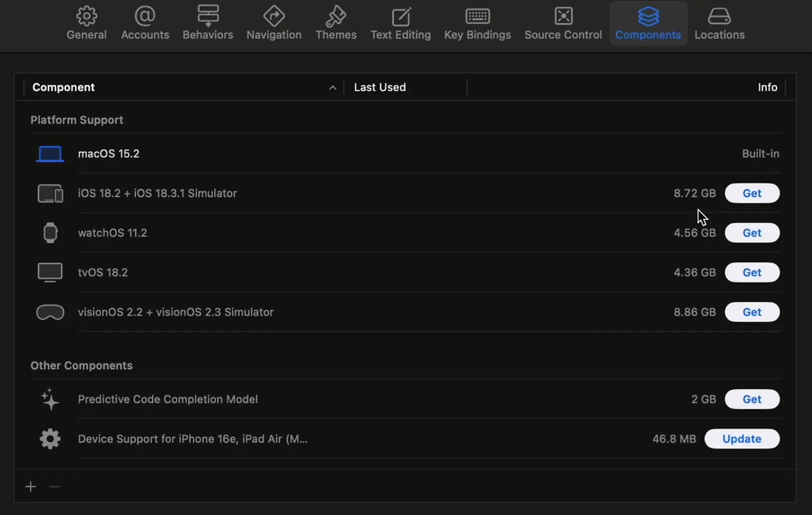Open the Navigation arrow icon
This screenshot has width=812, height=515.
(273, 15)
